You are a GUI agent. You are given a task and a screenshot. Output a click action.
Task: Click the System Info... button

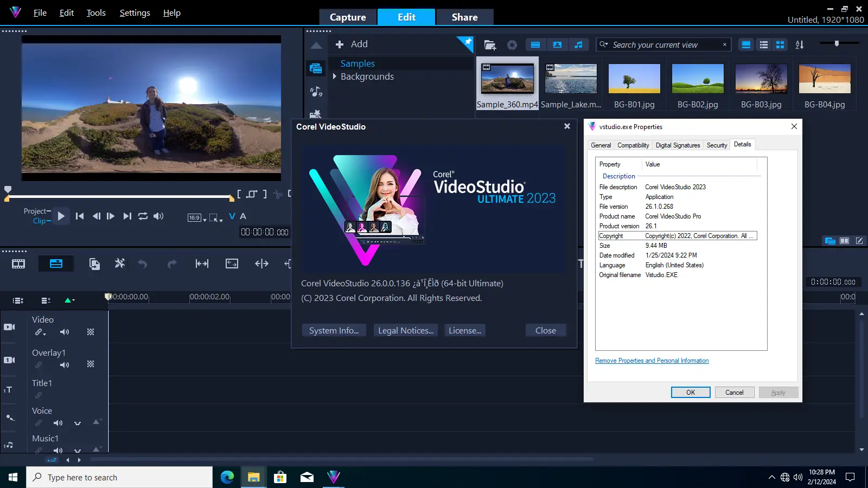pos(334,331)
